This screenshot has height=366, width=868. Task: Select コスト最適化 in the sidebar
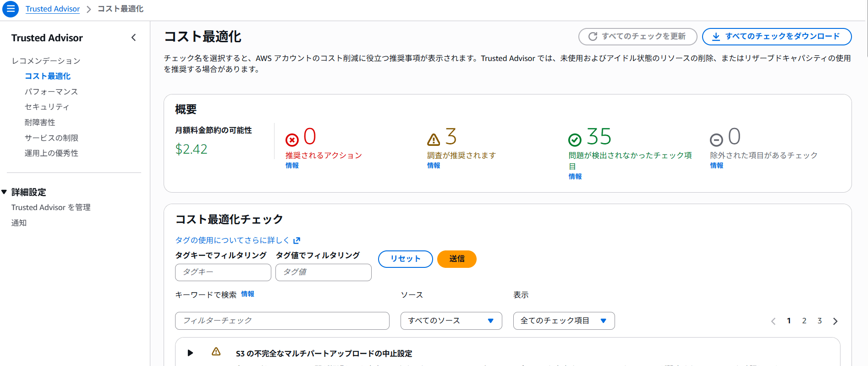pyautogui.click(x=48, y=76)
